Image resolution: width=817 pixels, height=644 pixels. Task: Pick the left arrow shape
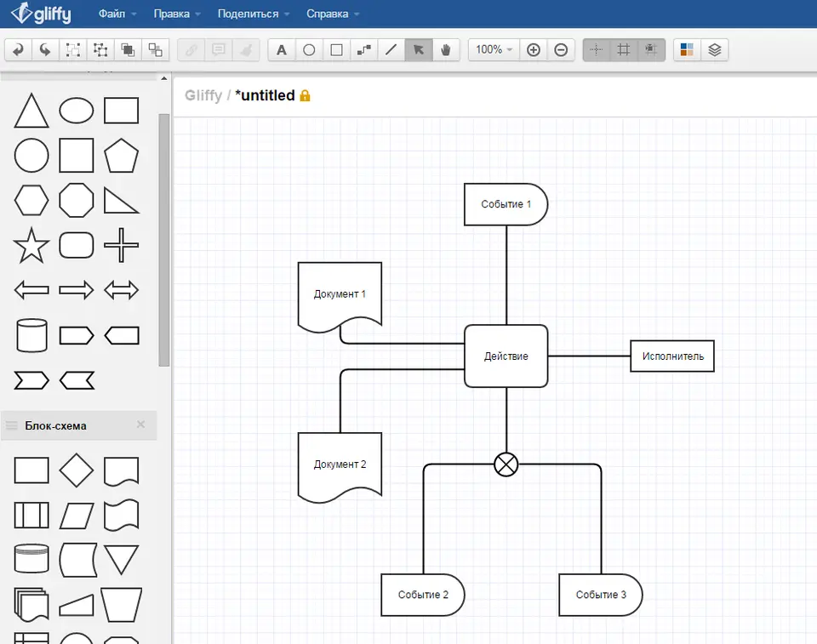[31, 290]
